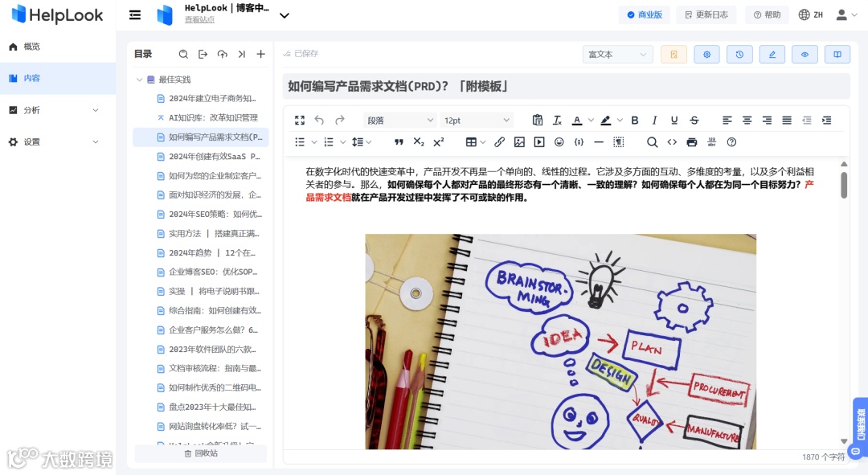This screenshot has width=868, height=475.
Task: Undo the last edit
Action: (x=318, y=120)
